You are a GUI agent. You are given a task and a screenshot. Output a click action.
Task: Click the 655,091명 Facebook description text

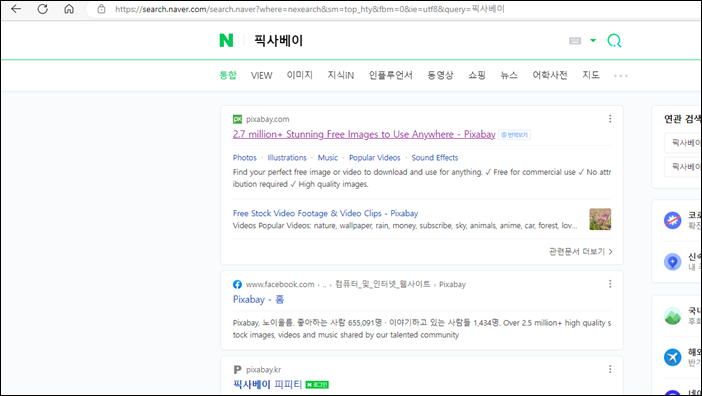click(422, 329)
